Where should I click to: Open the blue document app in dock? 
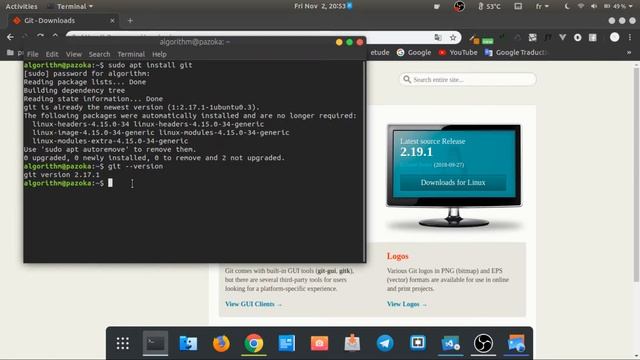(287, 343)
